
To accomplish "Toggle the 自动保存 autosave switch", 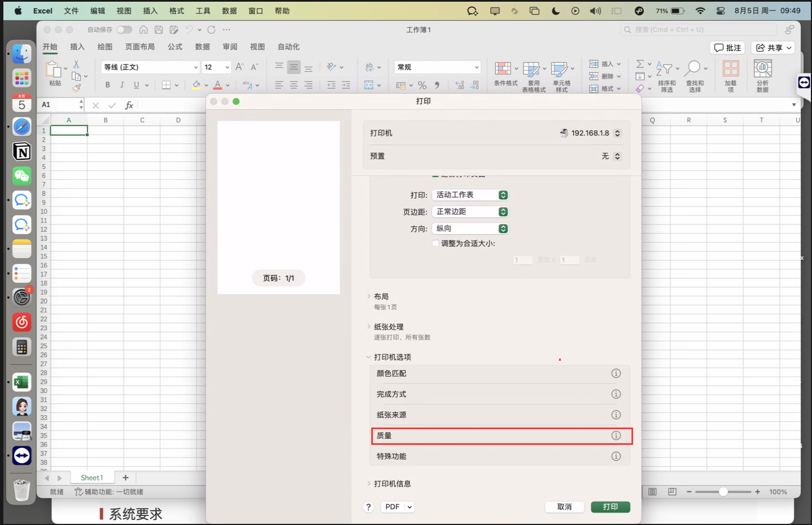I will [124, 30].
